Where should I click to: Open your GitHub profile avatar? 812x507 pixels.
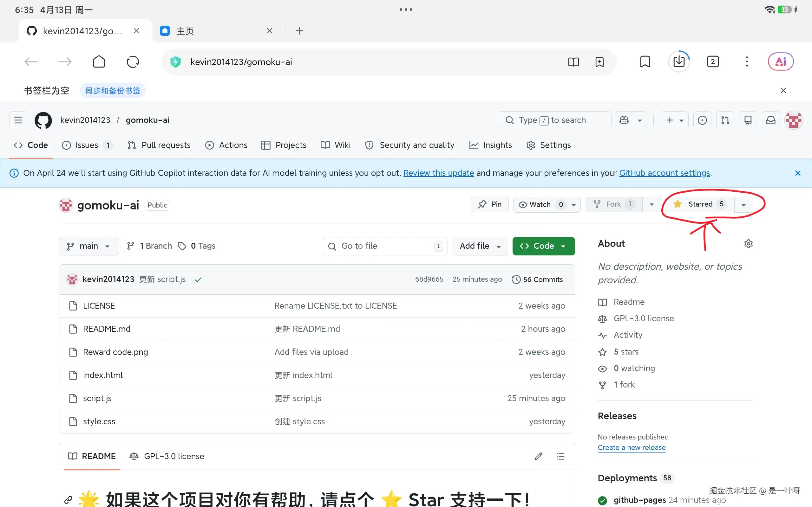793,120
